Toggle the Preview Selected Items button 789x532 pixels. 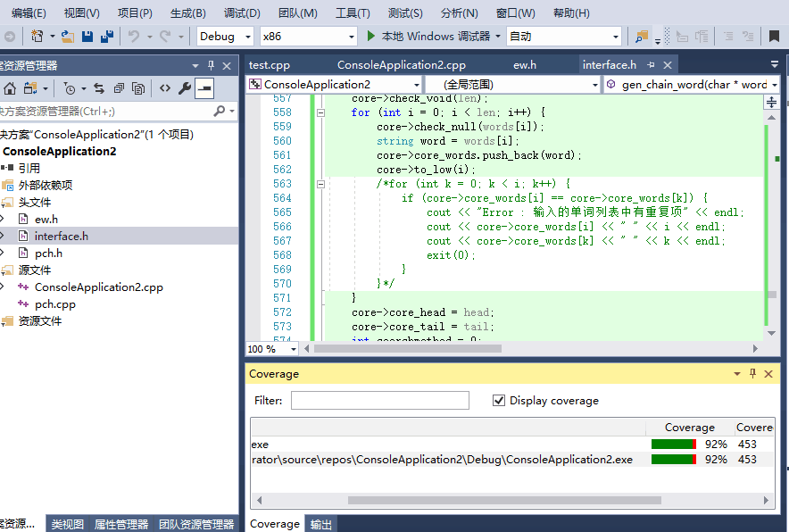[204, 88]
